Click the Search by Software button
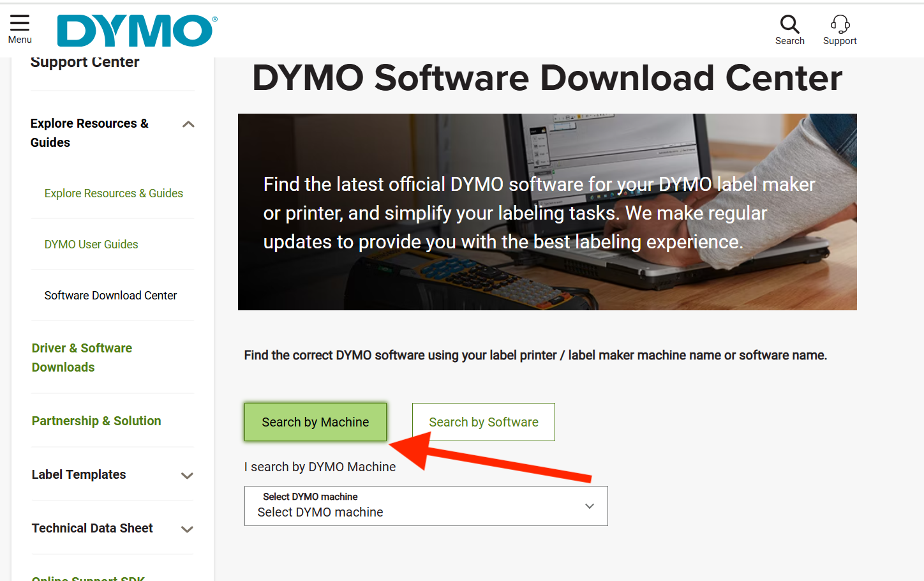 tap(484, 422)
